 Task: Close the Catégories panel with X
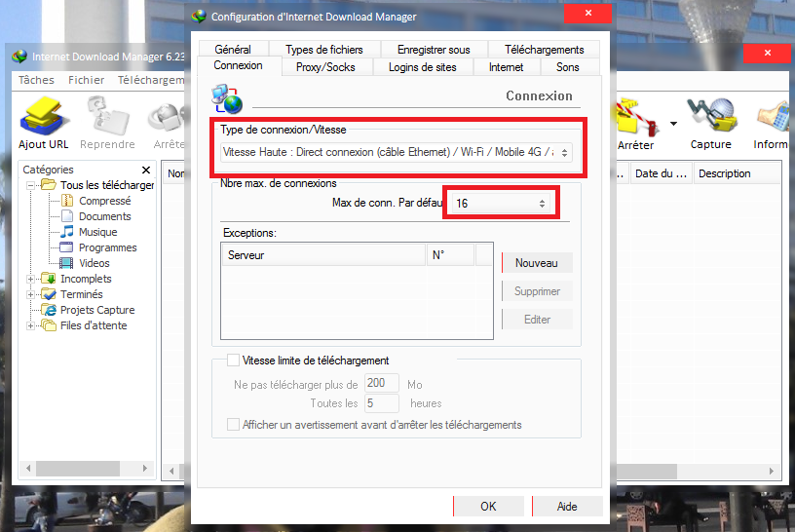coord(146,170)
